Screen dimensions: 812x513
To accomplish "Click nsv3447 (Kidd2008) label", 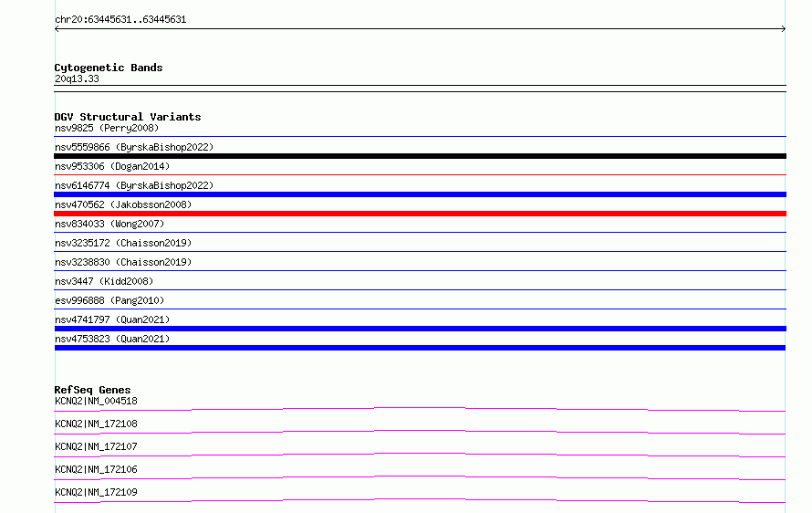I will [x=104, y=281].
